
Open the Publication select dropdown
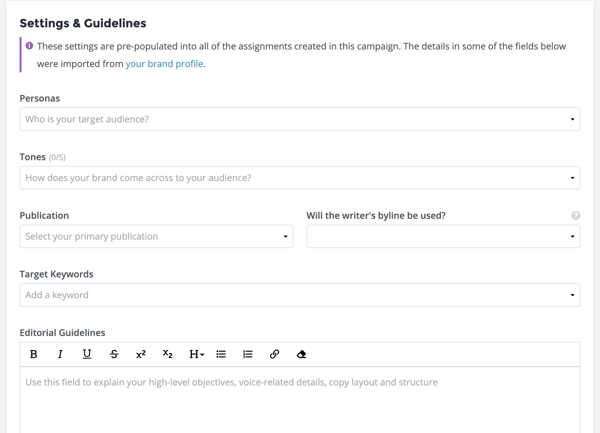(157, 236)
